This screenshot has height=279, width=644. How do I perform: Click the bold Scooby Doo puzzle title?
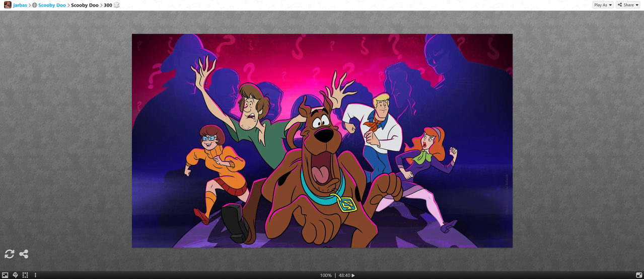[85, 5]
